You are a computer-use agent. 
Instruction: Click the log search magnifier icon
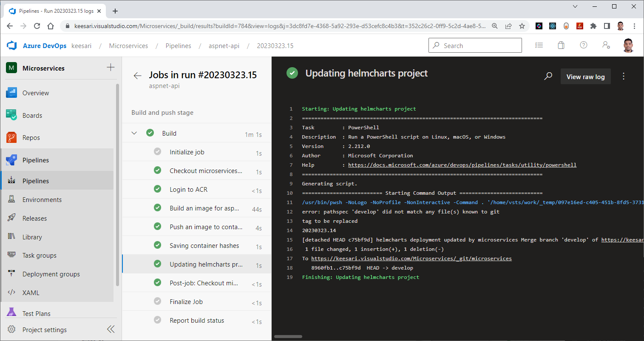pos(548,76)
